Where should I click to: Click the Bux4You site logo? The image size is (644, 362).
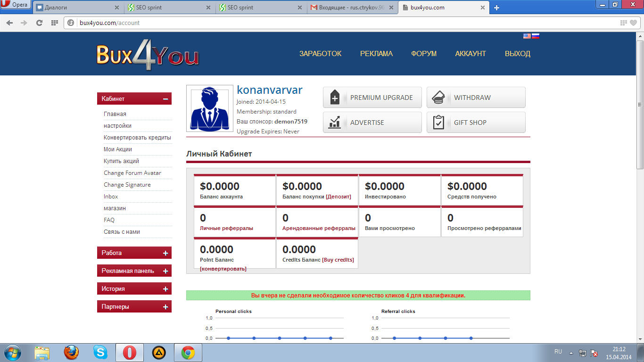[148, 56]
